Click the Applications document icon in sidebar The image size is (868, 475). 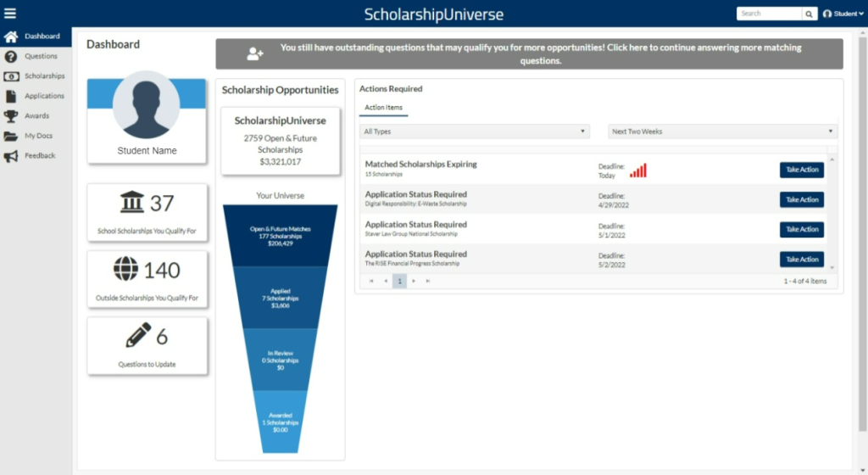coord(11,97)
